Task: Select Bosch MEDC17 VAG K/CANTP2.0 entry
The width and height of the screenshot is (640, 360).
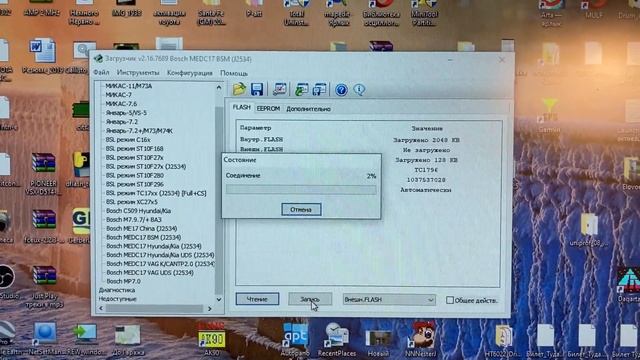Action: [x=160, y=264]
